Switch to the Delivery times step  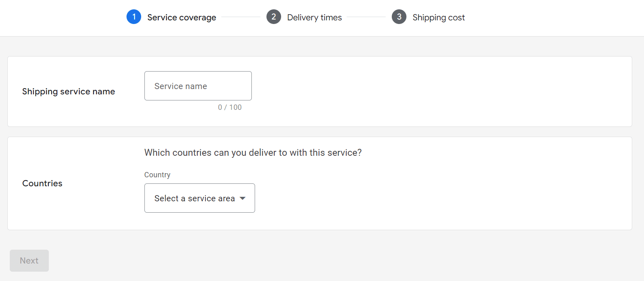(x=314, y=17)
